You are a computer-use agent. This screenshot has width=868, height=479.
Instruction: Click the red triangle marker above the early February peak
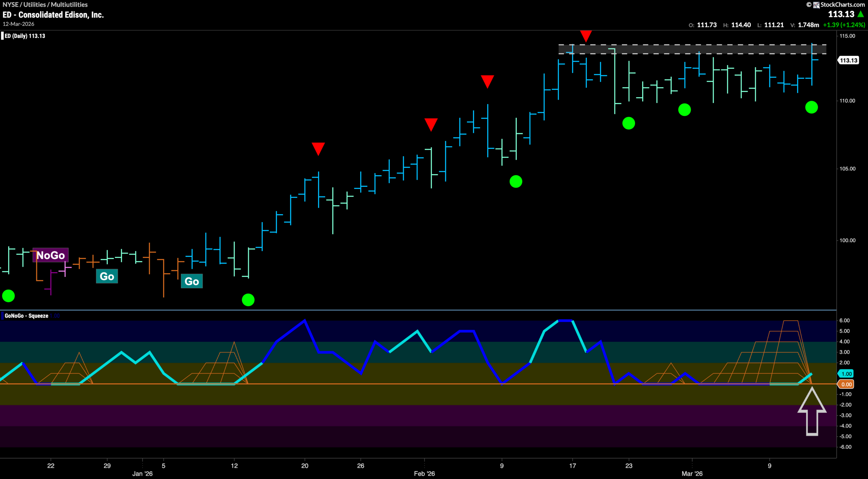point(487,82)
